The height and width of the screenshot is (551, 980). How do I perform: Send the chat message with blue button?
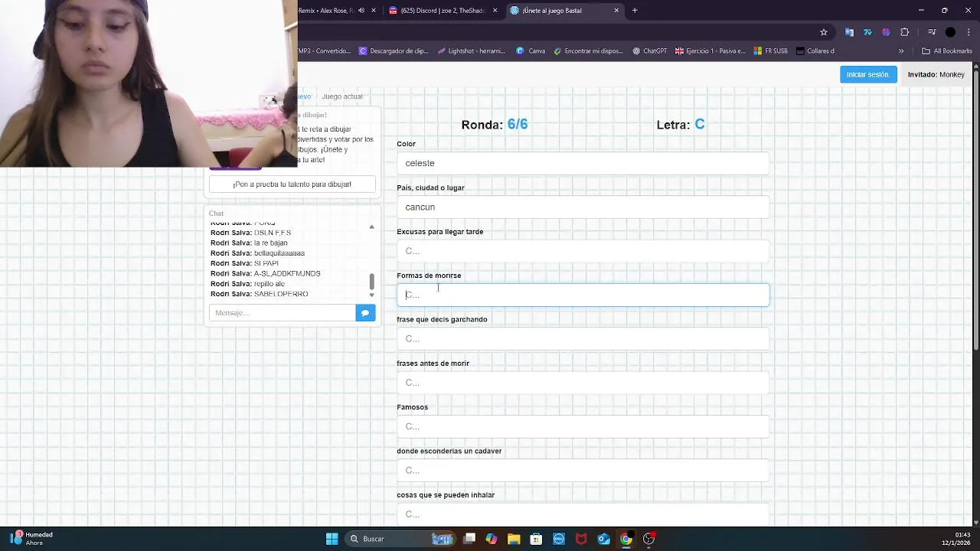tap(365, 312)
